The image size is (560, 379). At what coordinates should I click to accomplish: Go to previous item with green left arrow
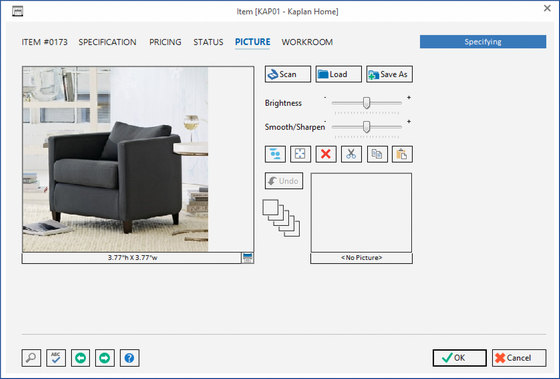click(x=80, y=358)
